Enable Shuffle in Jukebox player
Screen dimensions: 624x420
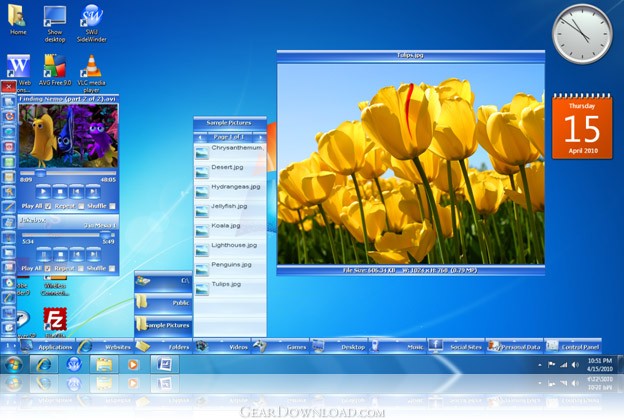click(x=112, y=269)
